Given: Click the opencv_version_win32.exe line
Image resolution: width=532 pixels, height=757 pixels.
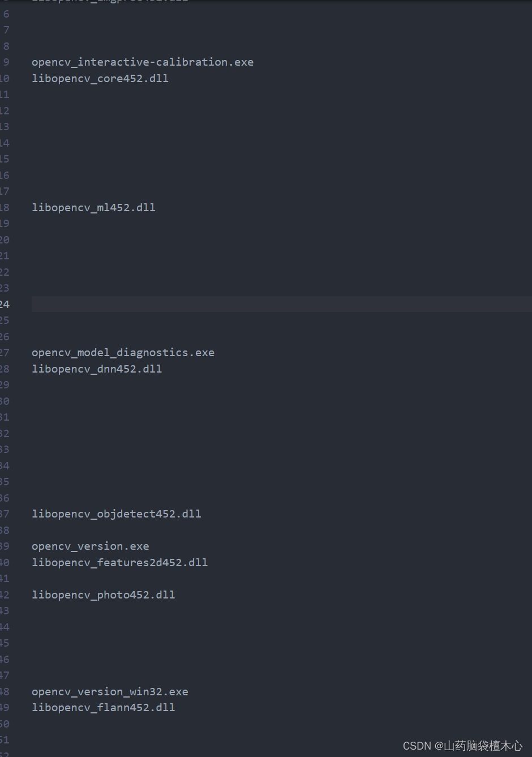Looking at the screenshot, I should [110, 692].
